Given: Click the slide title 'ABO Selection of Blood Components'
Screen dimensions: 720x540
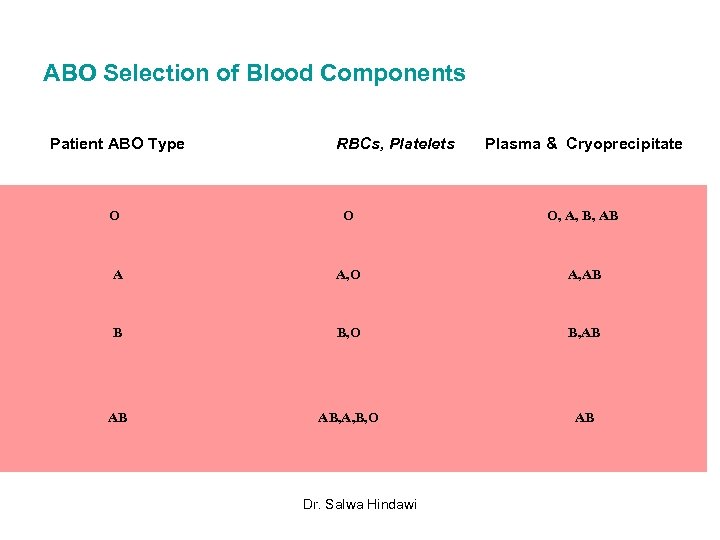Looking at the screenshot, I should pos(254,73).
